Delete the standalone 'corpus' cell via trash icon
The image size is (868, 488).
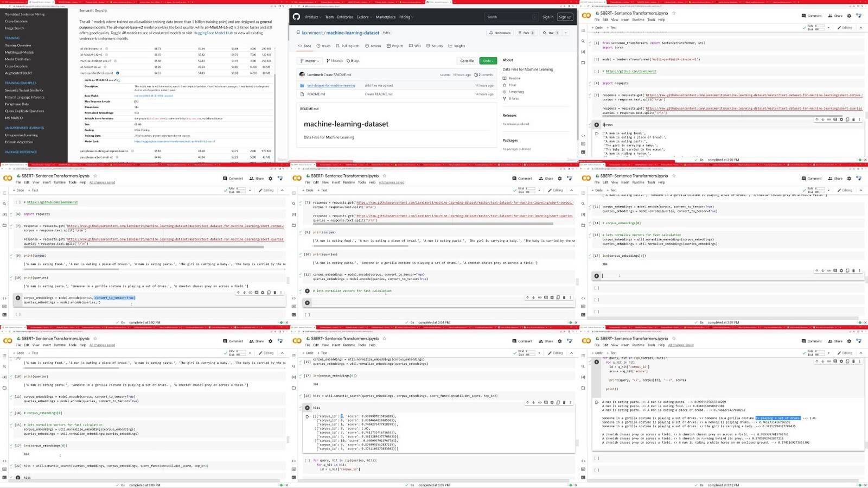click(x=853, y=119)
